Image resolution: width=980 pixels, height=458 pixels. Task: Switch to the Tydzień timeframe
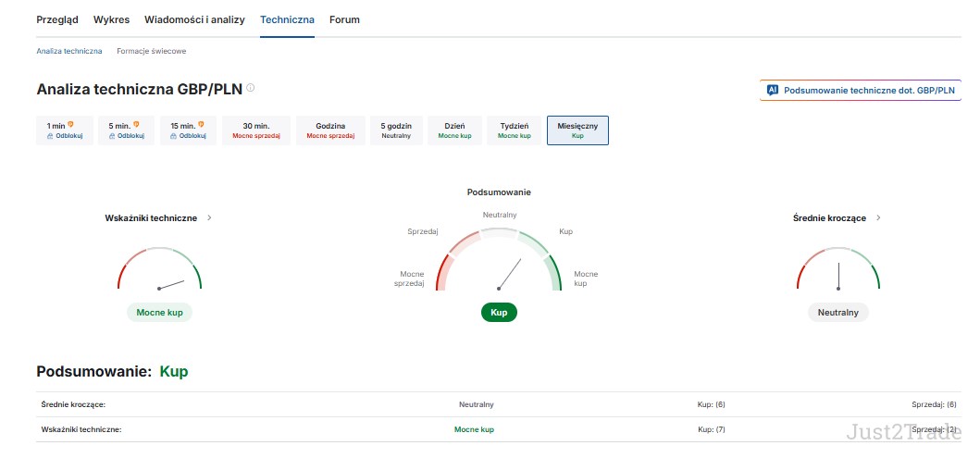(x=515, y=130)
